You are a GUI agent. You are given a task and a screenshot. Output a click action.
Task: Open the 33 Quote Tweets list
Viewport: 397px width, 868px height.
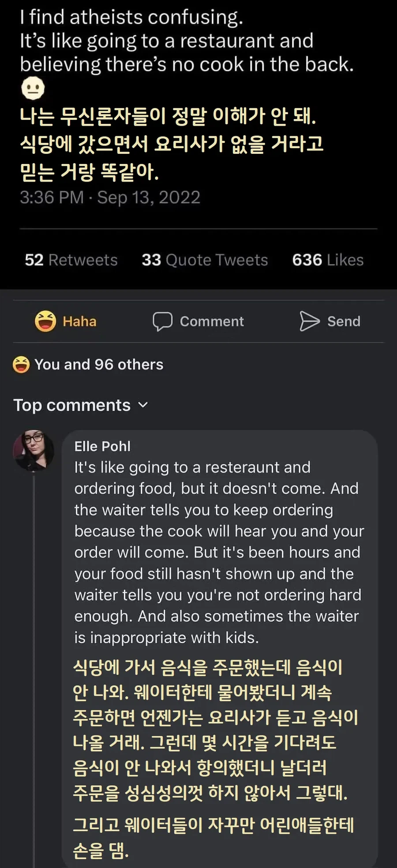click(205, 260)
